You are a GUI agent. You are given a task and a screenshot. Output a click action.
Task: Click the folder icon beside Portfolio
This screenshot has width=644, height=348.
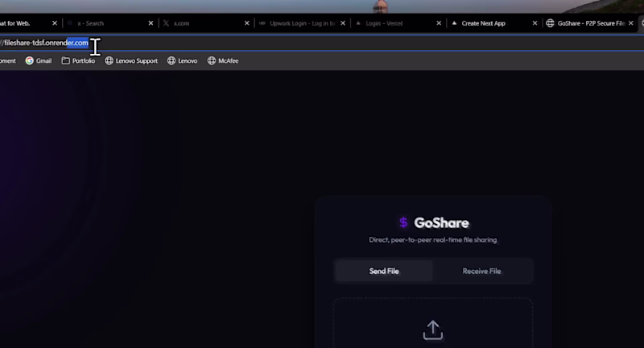pyautogui.click(x=66, y=60)
